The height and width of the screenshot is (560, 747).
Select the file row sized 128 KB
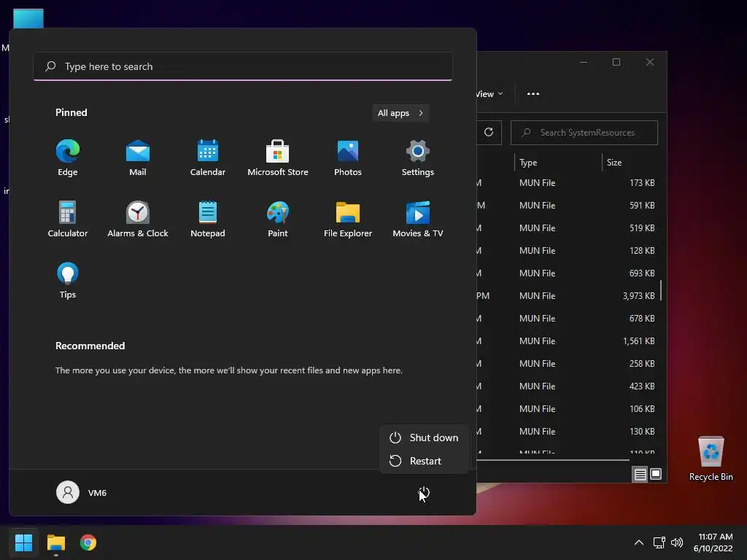[x=568, y=251]
